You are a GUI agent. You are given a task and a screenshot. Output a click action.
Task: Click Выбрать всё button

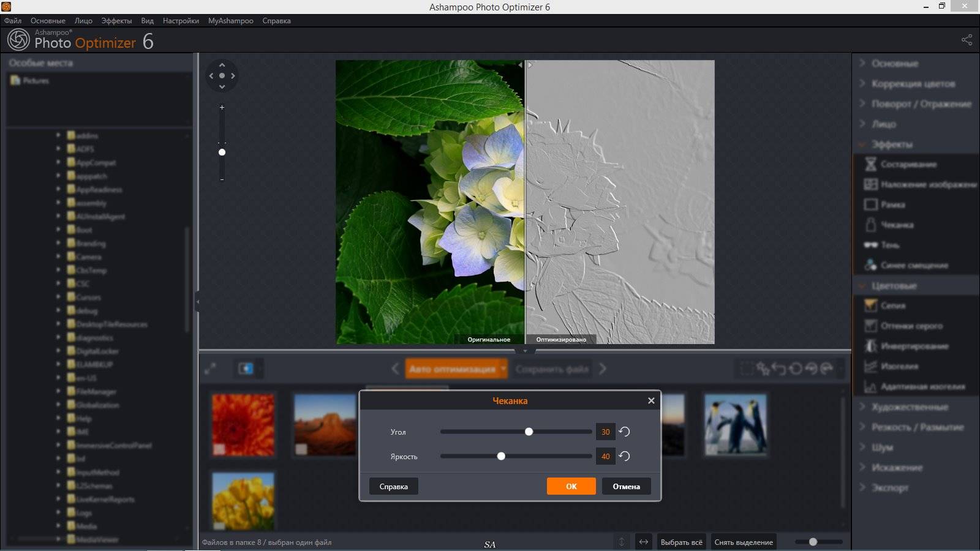[x=681, y=542]
